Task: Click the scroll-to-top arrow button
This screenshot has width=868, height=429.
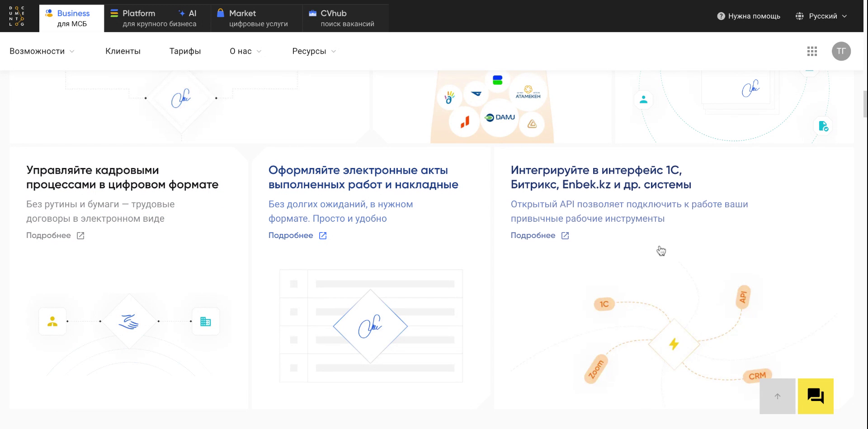Action: tap(778, 396)
